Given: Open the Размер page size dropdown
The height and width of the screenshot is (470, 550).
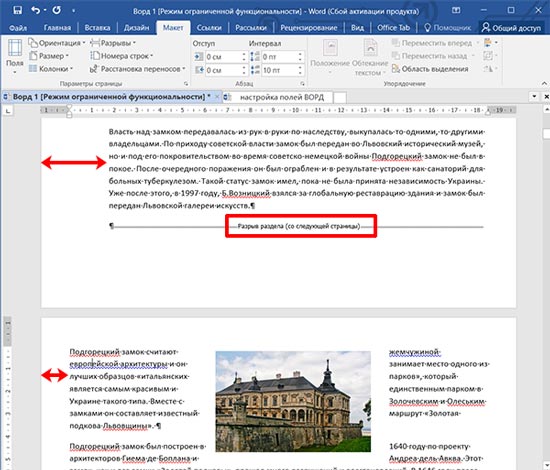Looking at the screenshot, I should 48,56.
